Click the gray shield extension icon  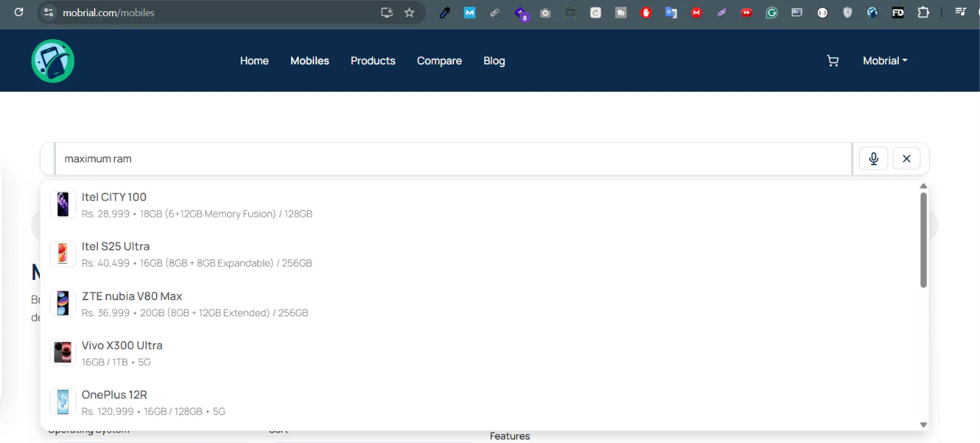tap(848, 13)
